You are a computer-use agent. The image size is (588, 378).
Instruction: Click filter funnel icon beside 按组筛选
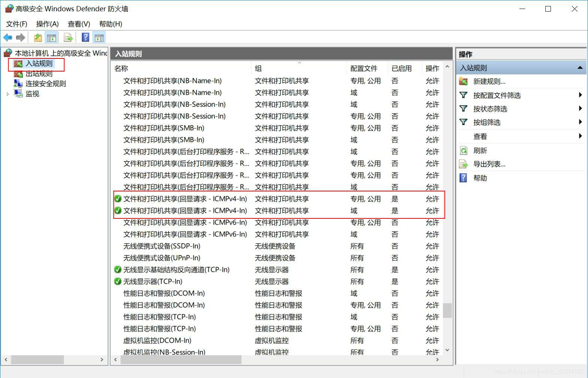(x=464, y=122)
